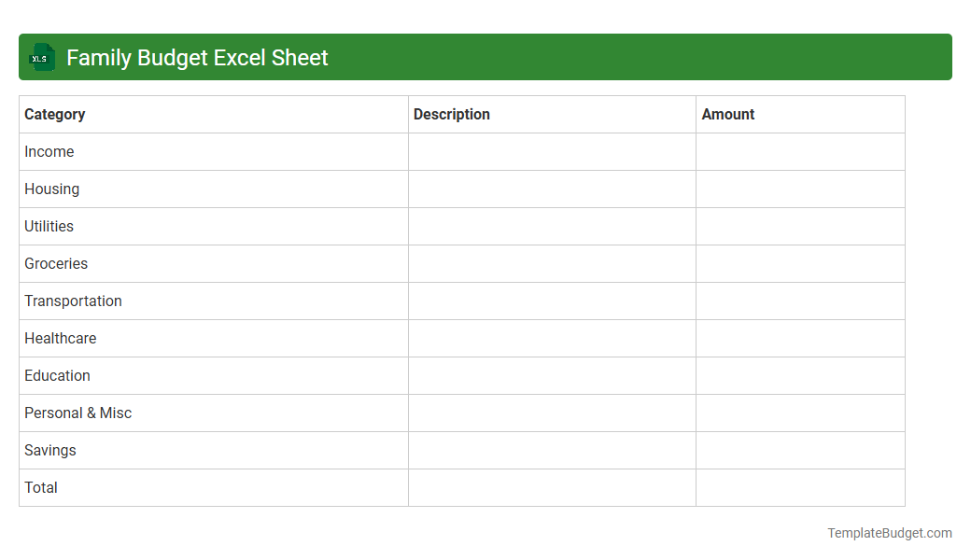Select the Income row label
The height and width of the screenshot is (560, 971).
click(x=49, y=151)
